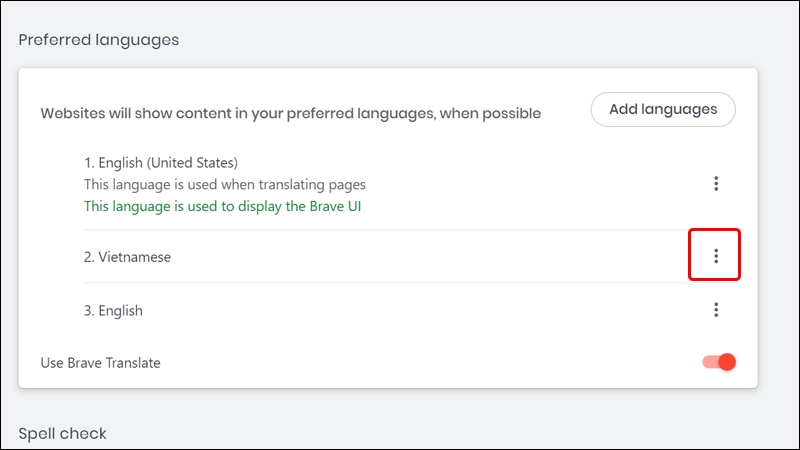The image size is (800, 450).
Task: Click the divider line below Vietnamese row
Action: click(x=400, y=283)
